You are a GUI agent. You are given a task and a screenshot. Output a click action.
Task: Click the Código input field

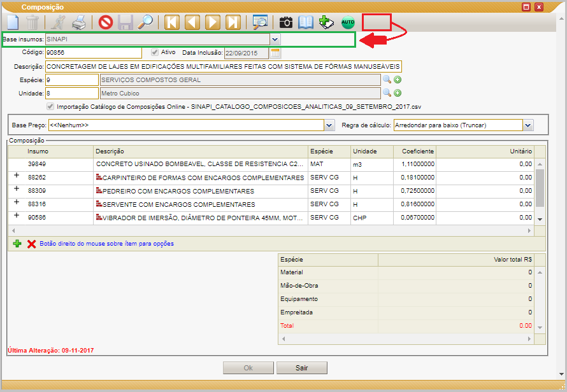coord(94,53)
